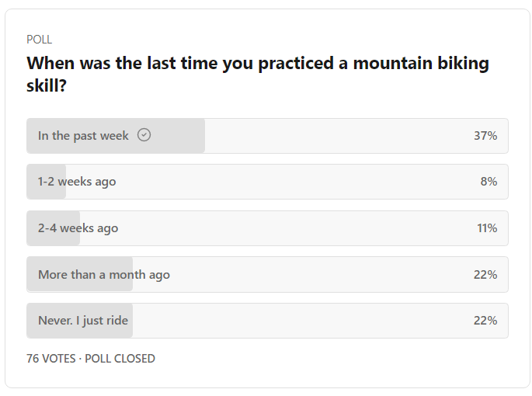532x396 pixels.
Task: Click the 22% value for Never. I just ride
Action: click(x=485, y=321)
